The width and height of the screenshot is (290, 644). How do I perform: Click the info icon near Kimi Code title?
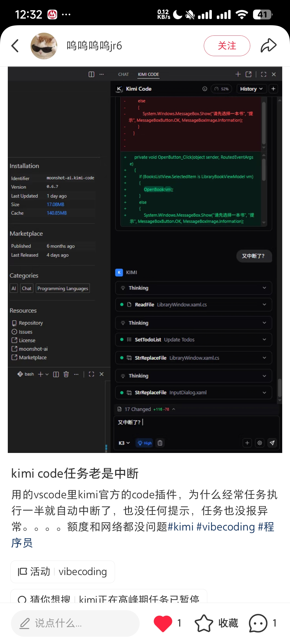pyautogui.click(x=205, y=89)
